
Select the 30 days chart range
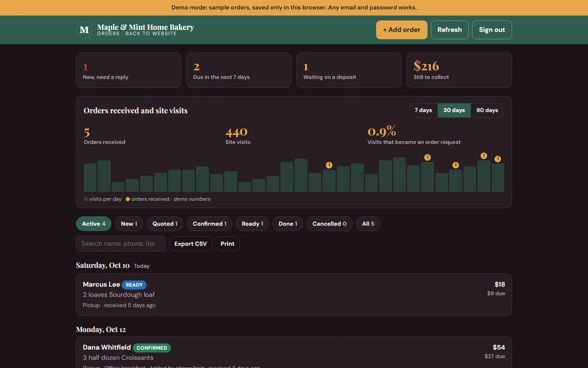(454, 110)
